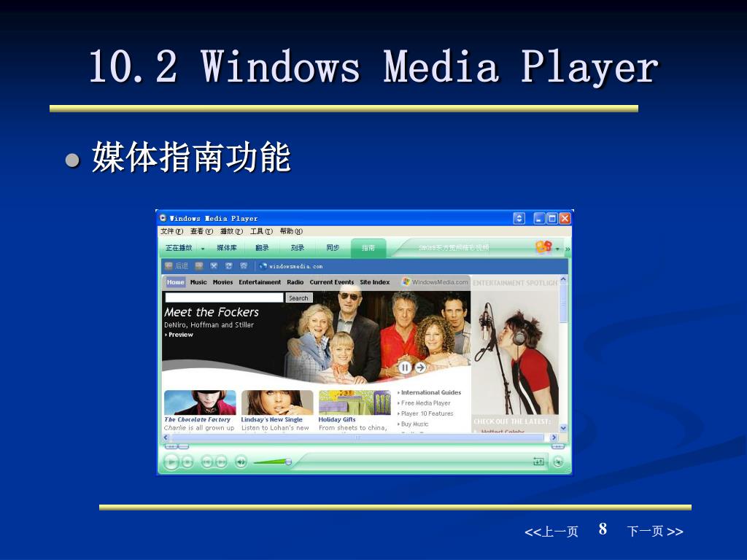This screenshot has width=747, height=560.
Task: Click the Lindsay's New Single title link
Action: [x=271, y=419]
